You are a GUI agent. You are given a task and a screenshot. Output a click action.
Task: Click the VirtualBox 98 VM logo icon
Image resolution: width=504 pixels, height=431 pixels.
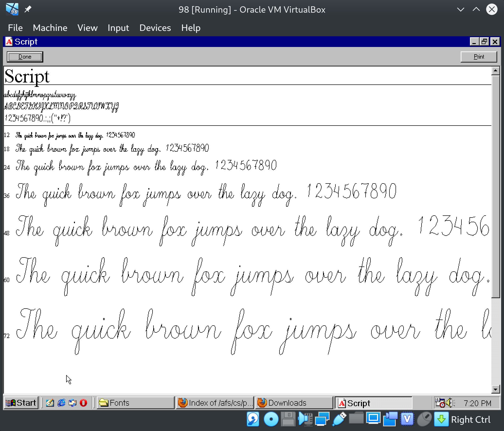point(12,9)
